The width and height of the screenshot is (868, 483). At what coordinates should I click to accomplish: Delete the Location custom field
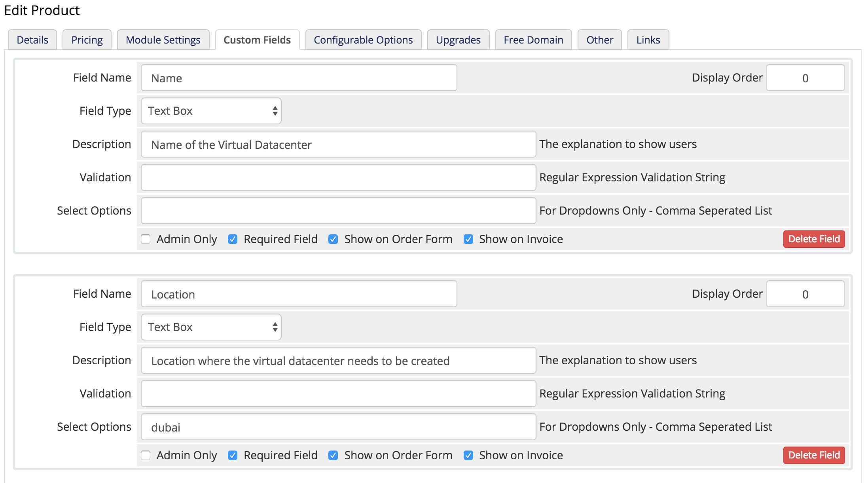click(x=814, y=455)
